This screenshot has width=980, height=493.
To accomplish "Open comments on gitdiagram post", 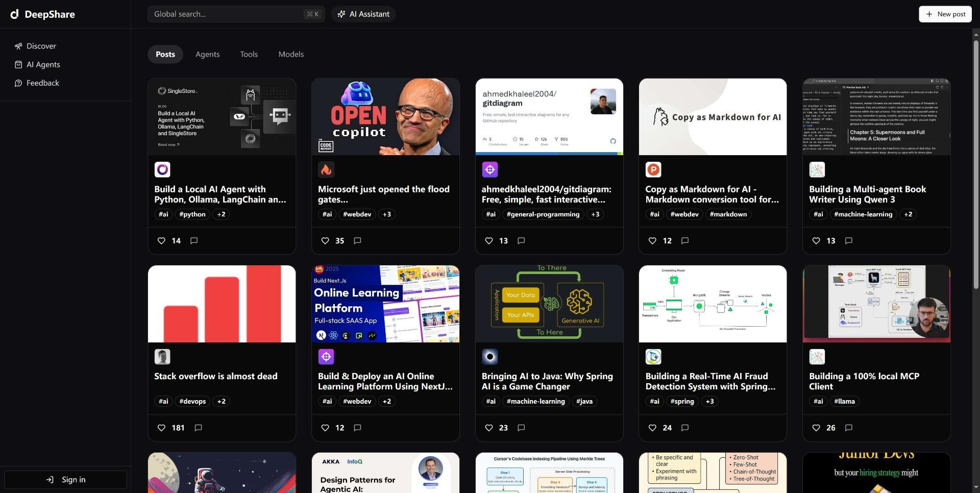I will tap(521, 240).
